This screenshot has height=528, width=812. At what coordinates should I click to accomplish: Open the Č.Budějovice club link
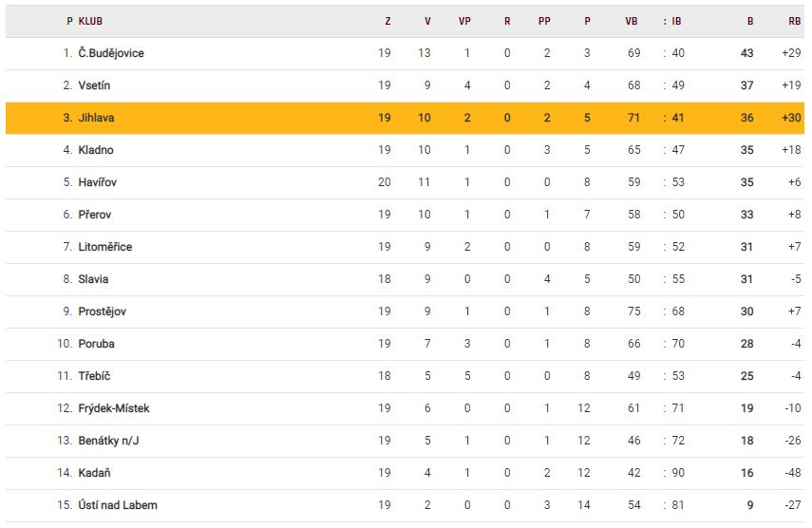[111, 53]
